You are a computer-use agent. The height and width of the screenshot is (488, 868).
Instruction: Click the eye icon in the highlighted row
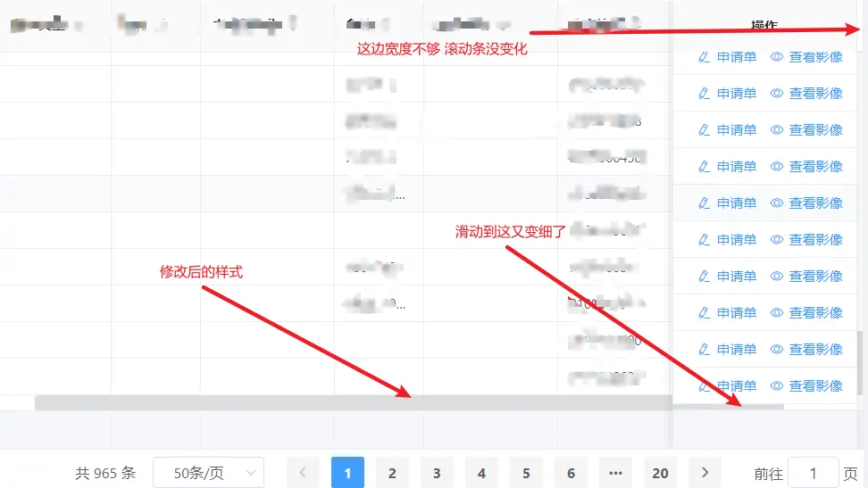pos(777,203)
